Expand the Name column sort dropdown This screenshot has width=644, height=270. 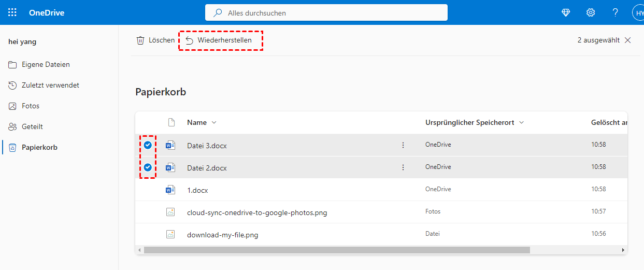tap(214, 123)
